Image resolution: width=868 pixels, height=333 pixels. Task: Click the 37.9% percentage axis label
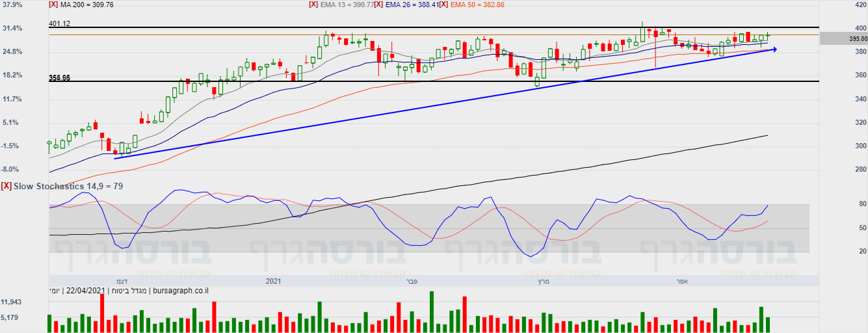pyautogui.click(x=12, y=4)
